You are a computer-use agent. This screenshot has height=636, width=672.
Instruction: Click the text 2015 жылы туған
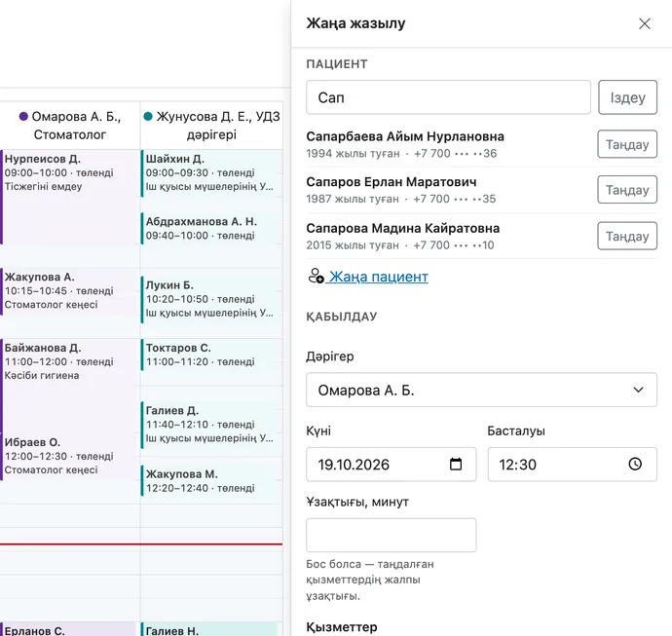[x=353, y=245]
